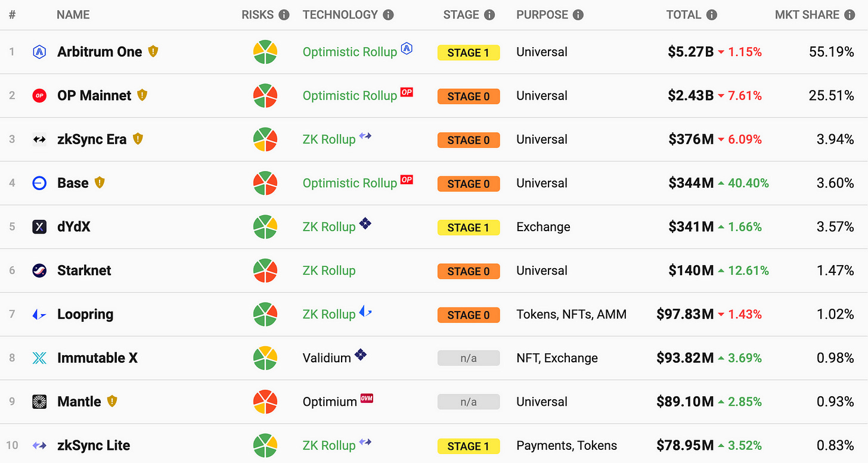The image size is (868, 463).
Task: Click the dYdX logo icon
Action: pyautogui.click(x=39, y=226)
